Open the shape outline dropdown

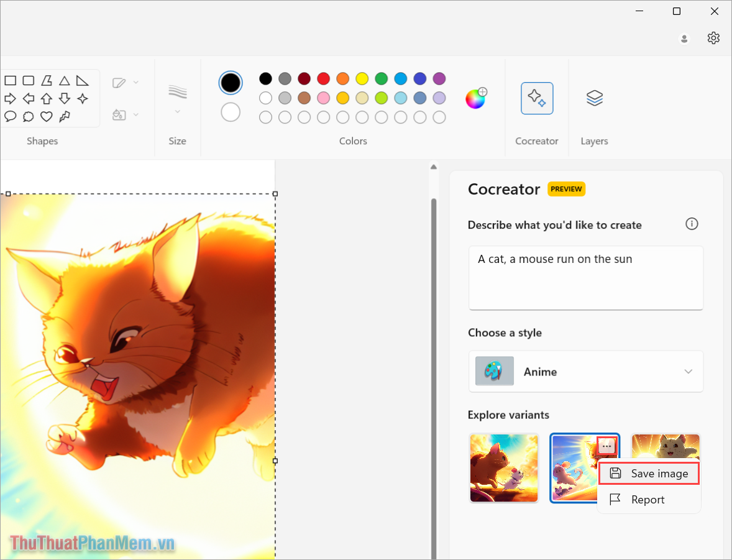click(x=135, y=83)
